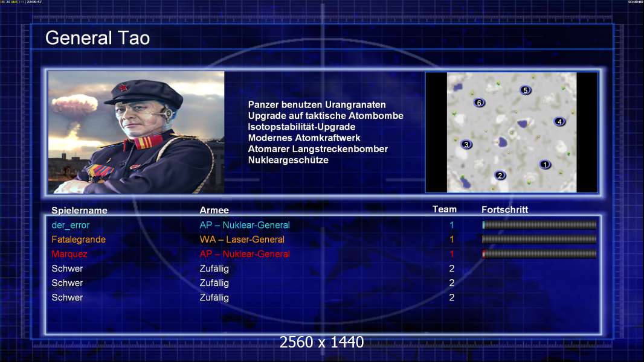Click start position 5 on the minimap
Screen dimensions: 644x362
[x=526, y=90]
